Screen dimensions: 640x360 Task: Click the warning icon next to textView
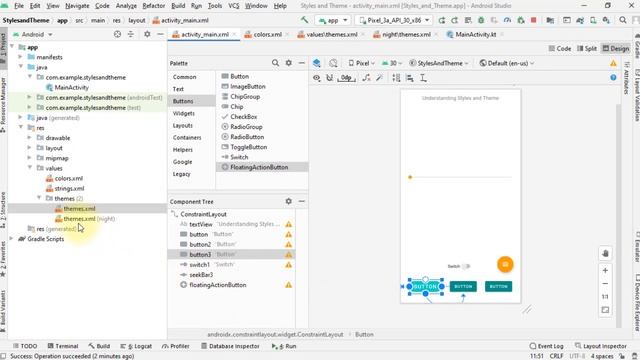(x=289, y=224)
